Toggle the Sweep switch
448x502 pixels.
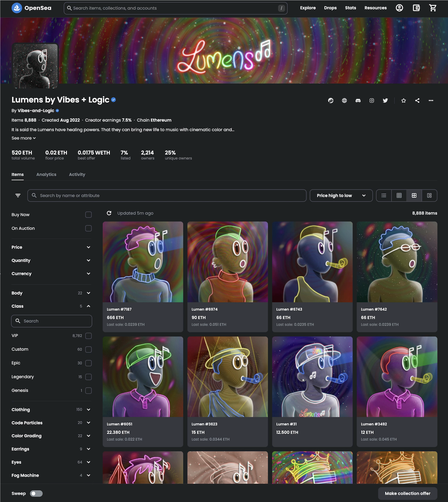coord(36,494)
